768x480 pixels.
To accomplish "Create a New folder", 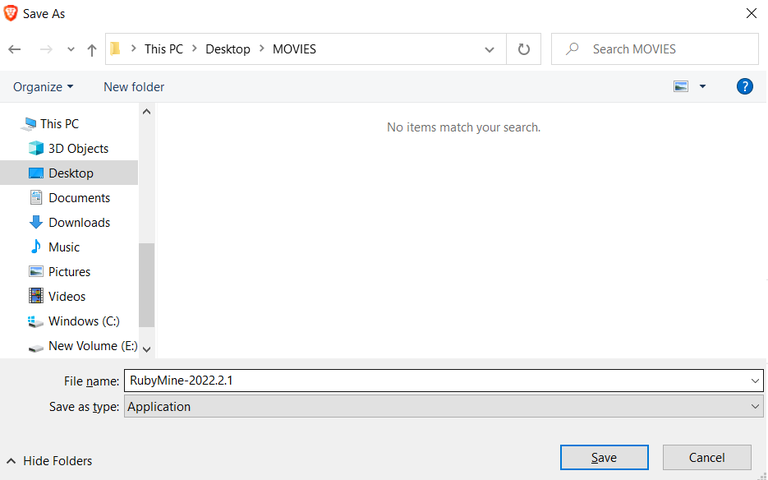I will pyautogui.click(x=134, y=87).
